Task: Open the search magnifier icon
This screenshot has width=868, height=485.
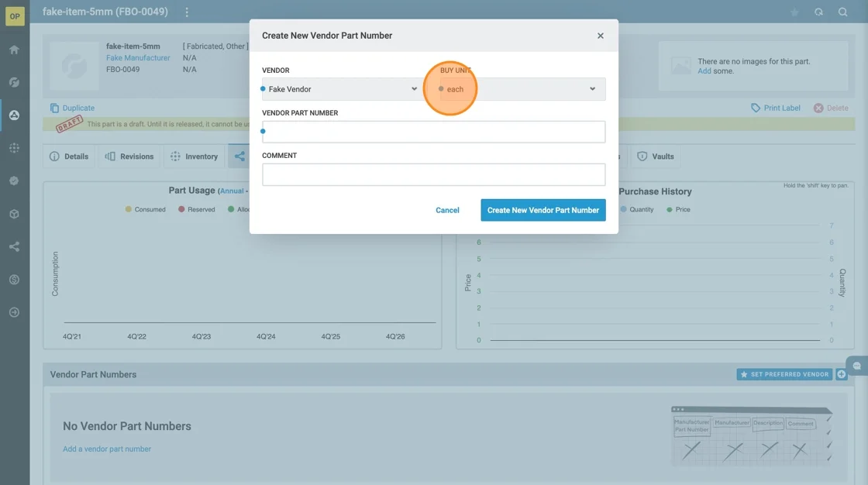Action: point(842,12)
